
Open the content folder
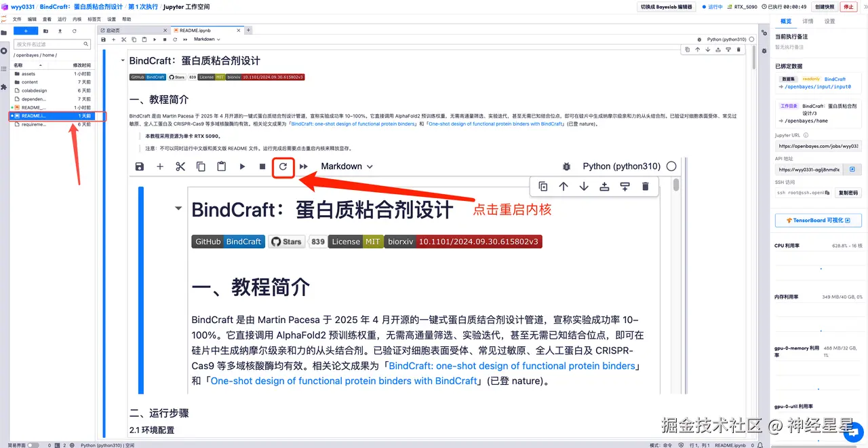click(x=52, y=82)
